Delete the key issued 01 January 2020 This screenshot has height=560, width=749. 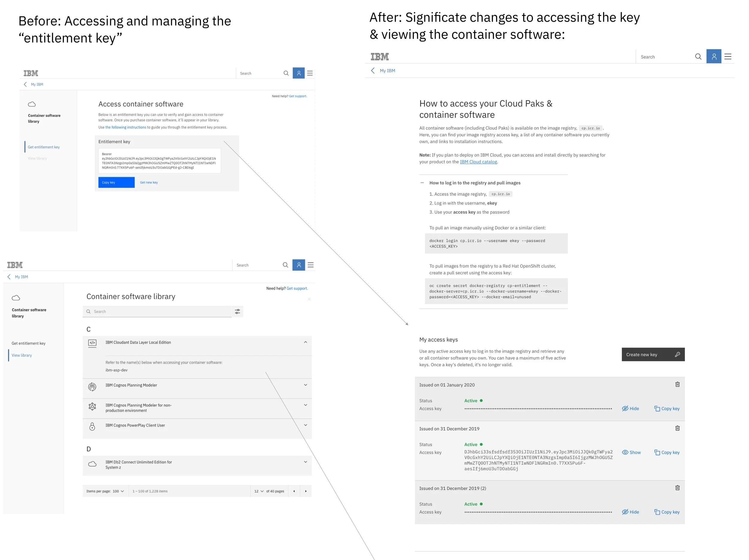point(677,385)
